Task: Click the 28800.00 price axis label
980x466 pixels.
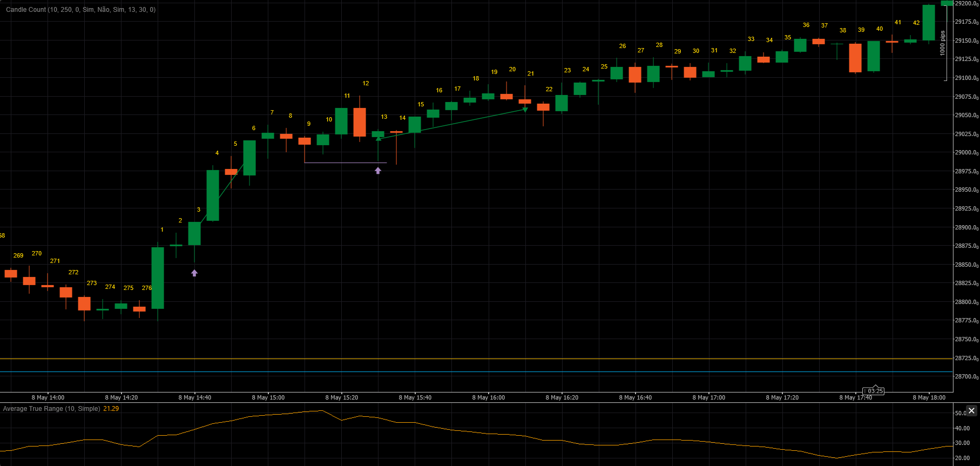Action: coord(967,302)
